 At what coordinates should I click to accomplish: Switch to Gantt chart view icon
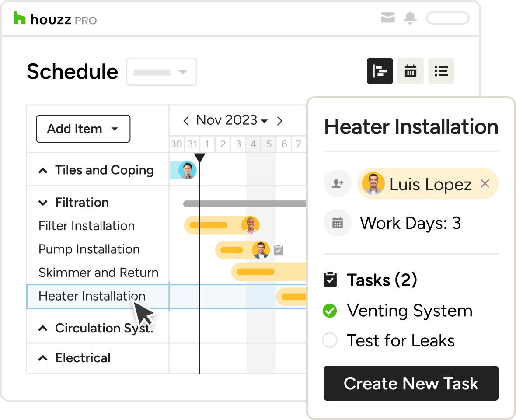pyautogui.click(x=380, y=71)
